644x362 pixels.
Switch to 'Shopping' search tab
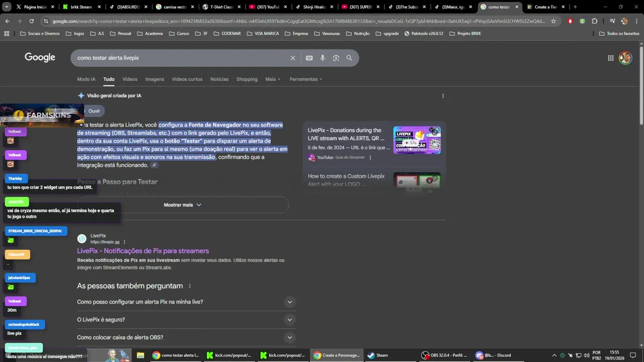coord(247,79)
